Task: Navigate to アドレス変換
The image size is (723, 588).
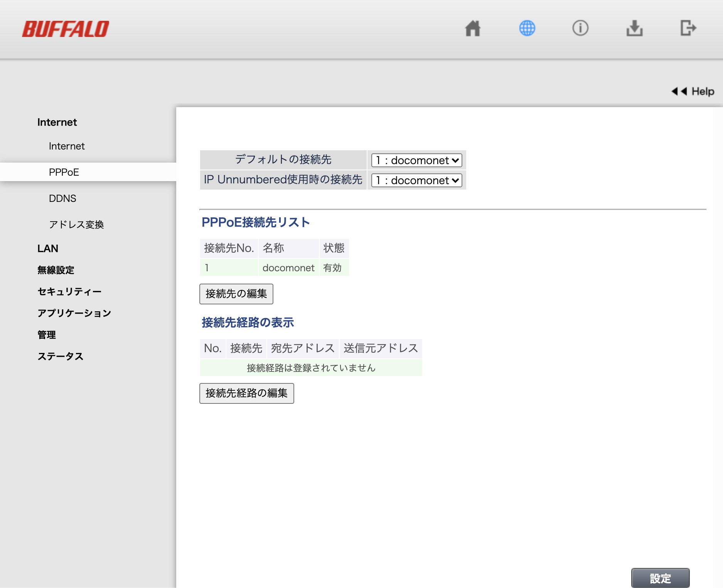Action: pyautogui.click(x=77, y=225)
